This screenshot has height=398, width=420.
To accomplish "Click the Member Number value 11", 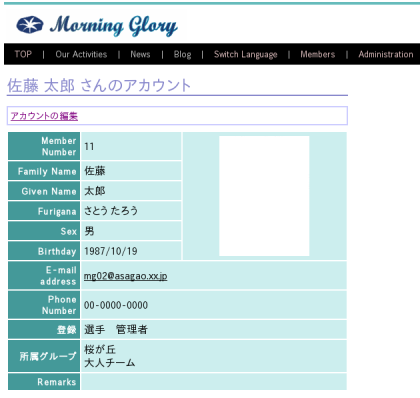I will pos(89,146).
